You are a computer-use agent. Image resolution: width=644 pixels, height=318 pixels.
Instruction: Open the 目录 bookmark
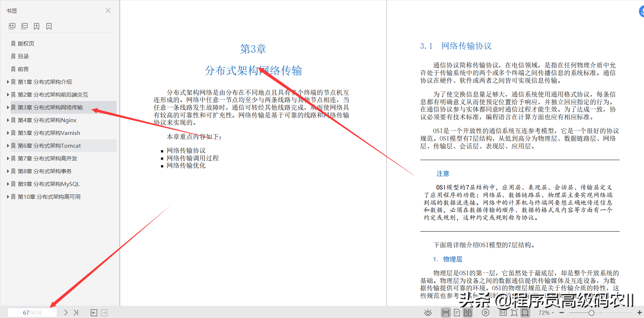23,56
